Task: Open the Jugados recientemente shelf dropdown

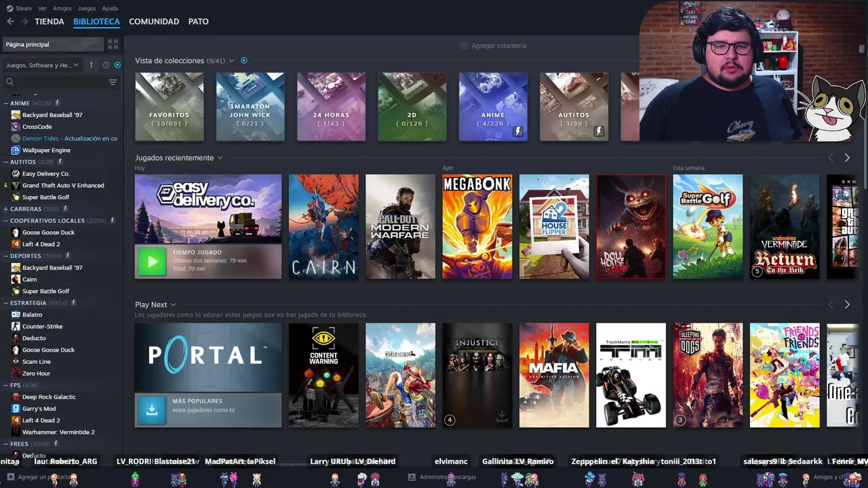Action: pyautogui.click(x=220, y=158)
